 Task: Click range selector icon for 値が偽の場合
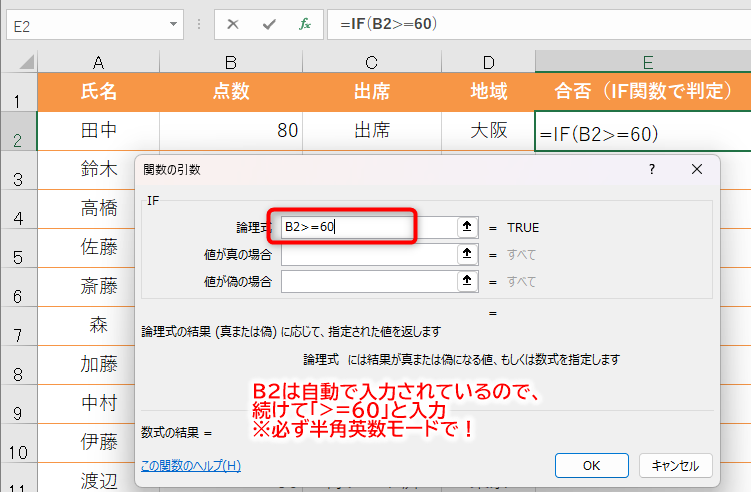466,282
